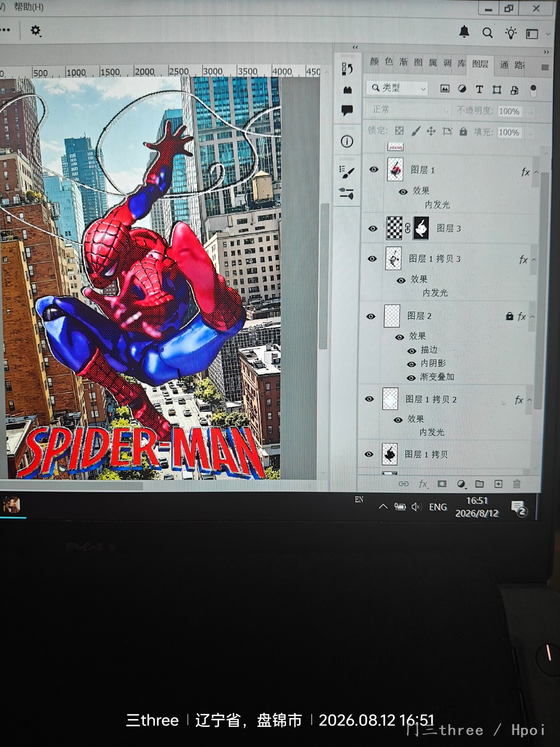Image resolution: width=560 pixels, height=747 pixels.
Task: Add a layer mask
Action: coord(442,484)
